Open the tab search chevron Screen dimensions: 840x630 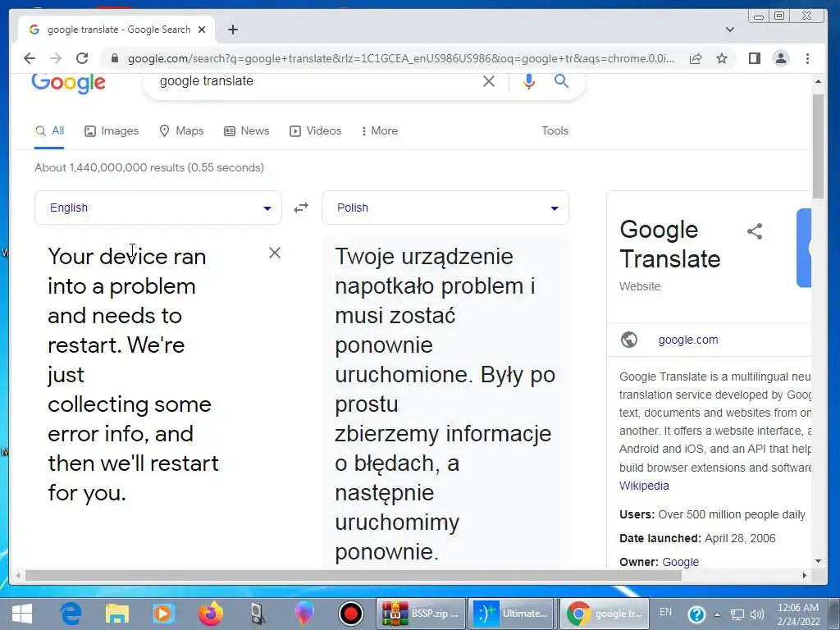pos(729,30)
